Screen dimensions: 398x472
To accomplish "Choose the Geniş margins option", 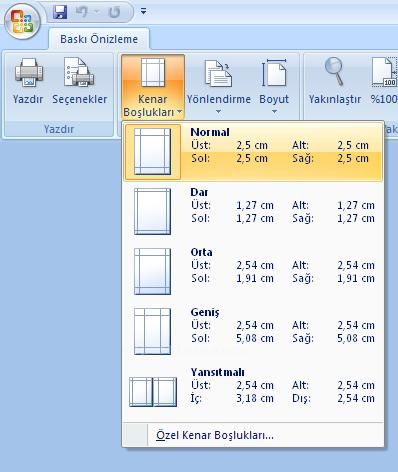I will (253, 331).
